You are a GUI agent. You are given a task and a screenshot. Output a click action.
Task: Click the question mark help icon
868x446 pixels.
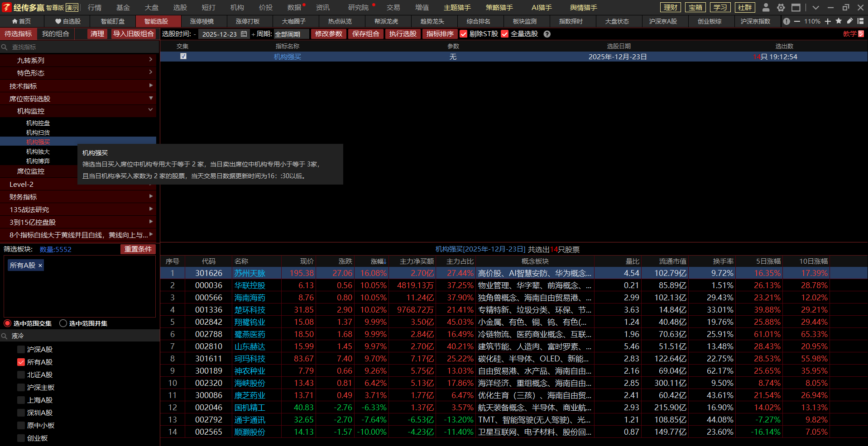point(547,34)
